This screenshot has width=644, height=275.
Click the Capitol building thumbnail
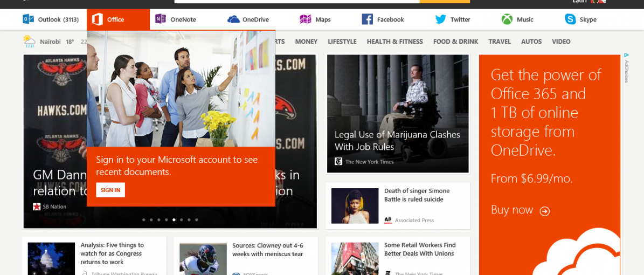pyautogui.click(x=51, y=259)
